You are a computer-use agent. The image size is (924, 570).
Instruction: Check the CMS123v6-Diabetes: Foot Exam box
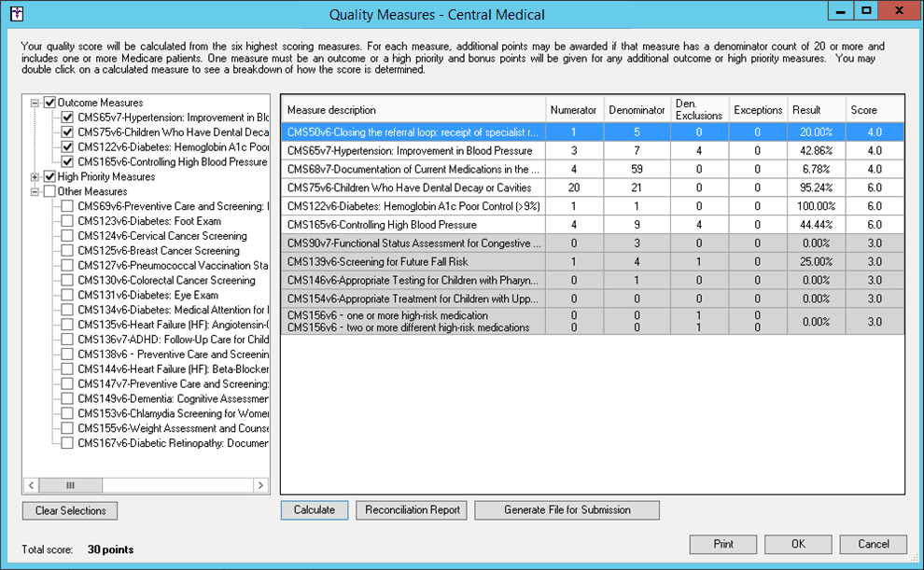[67, 222]
